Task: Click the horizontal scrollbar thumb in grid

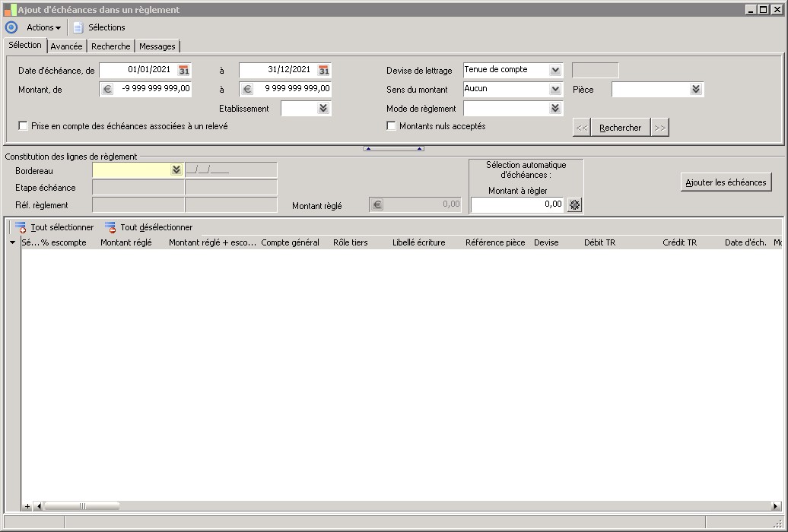Action: point(82,506)
